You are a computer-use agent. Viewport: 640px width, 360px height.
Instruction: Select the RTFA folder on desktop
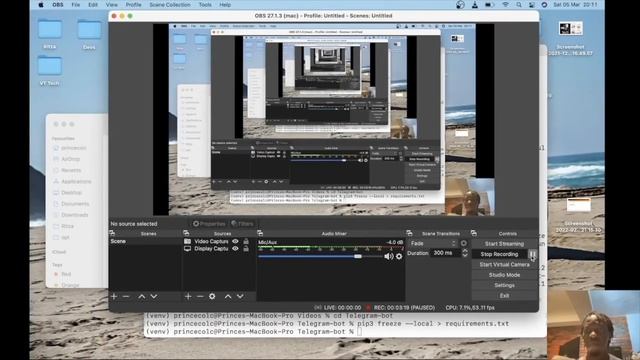click(50, 34)
